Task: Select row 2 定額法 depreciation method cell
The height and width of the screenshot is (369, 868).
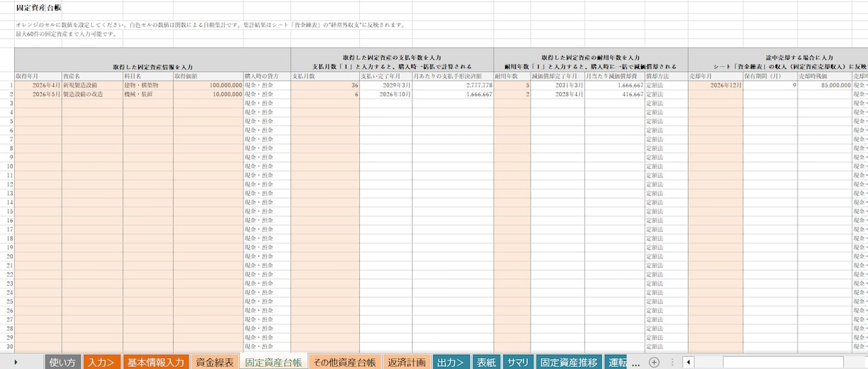Action: tap(666, 94)
